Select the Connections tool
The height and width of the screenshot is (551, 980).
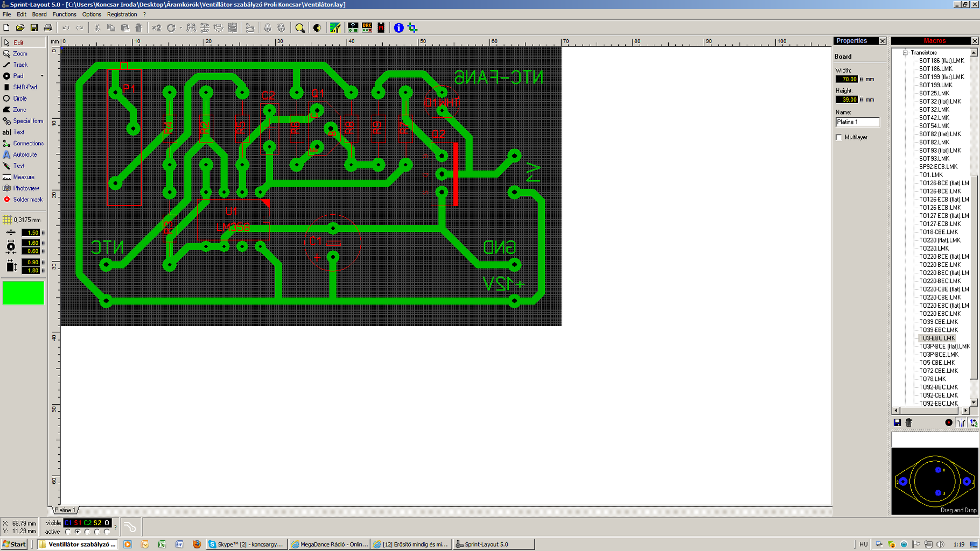tap(23, 144)
